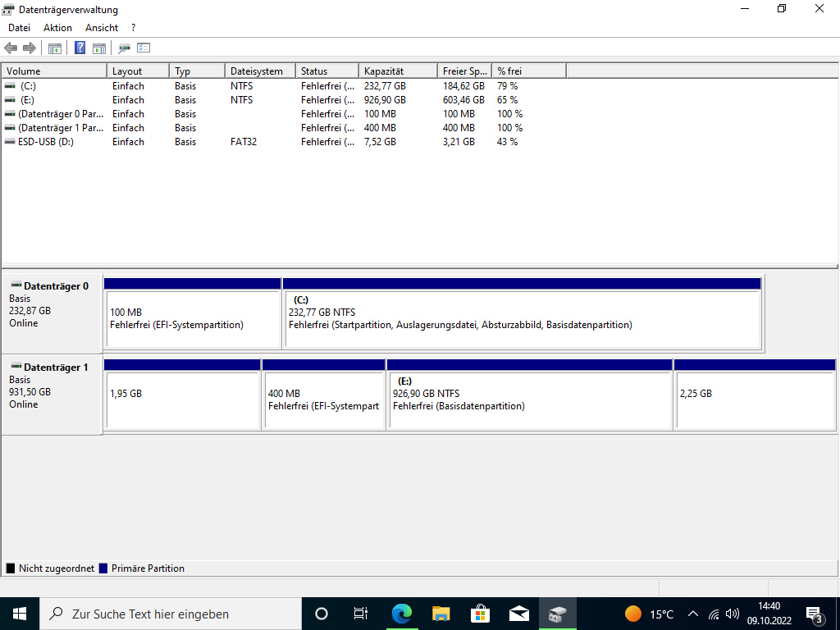Open the Datei menu
The image size is (840, 630).
click(x=20, y=28)
